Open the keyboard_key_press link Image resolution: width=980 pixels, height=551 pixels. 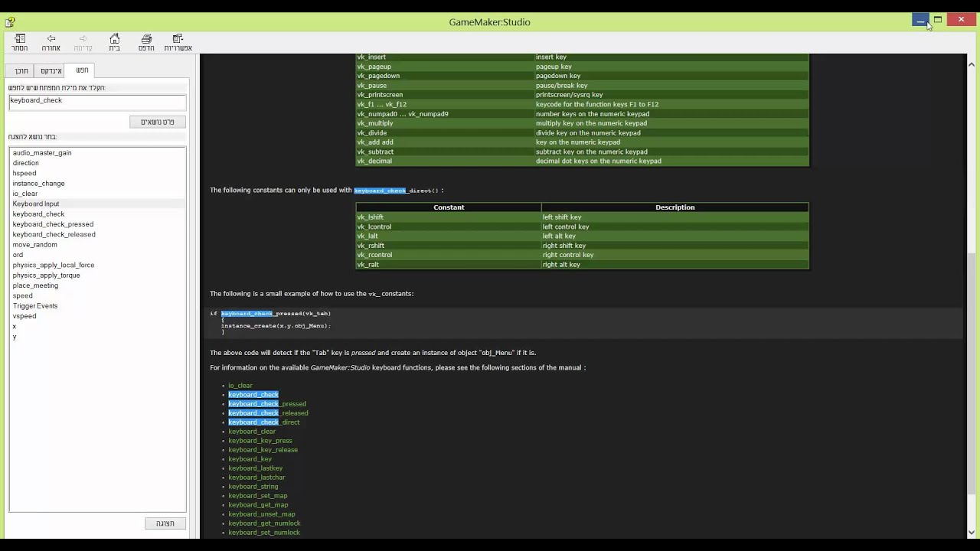[260, 441]
